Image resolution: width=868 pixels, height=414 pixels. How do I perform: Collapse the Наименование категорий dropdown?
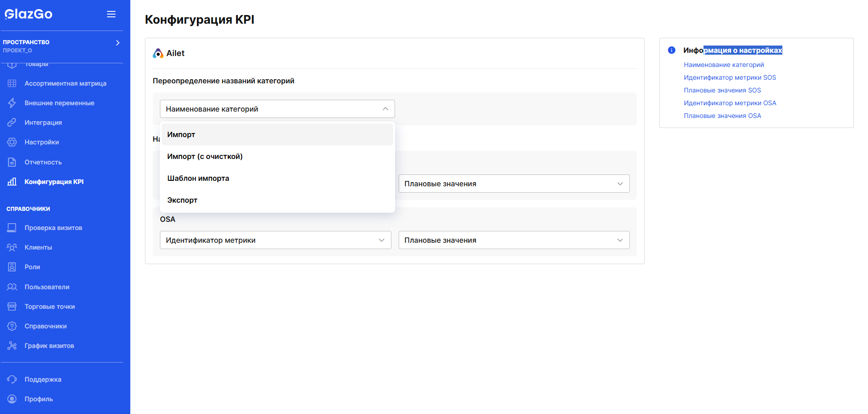click(x=277, y=109)
